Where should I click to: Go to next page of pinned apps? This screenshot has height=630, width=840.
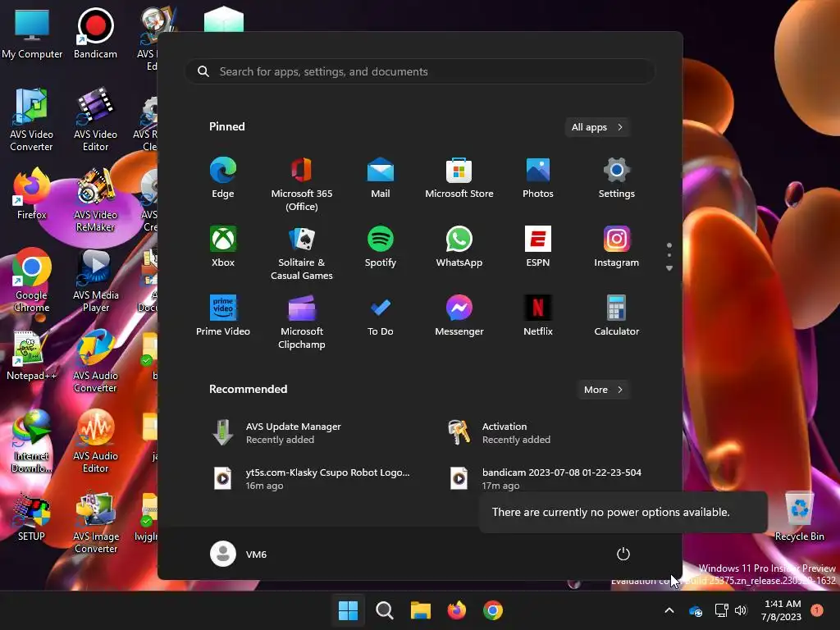pos(669,268)
